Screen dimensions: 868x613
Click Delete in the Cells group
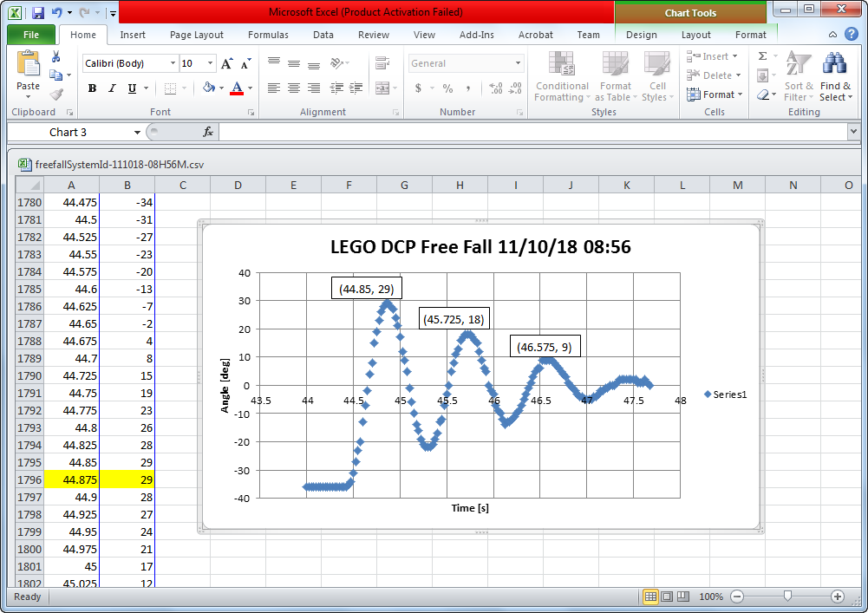point(715,75)
